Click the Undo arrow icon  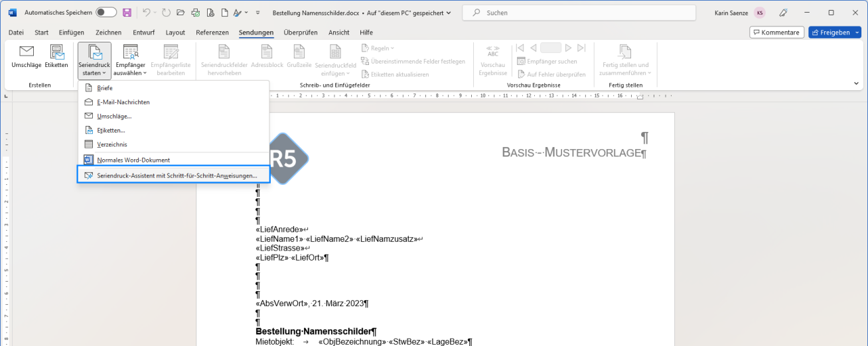(x=146, y=13)
